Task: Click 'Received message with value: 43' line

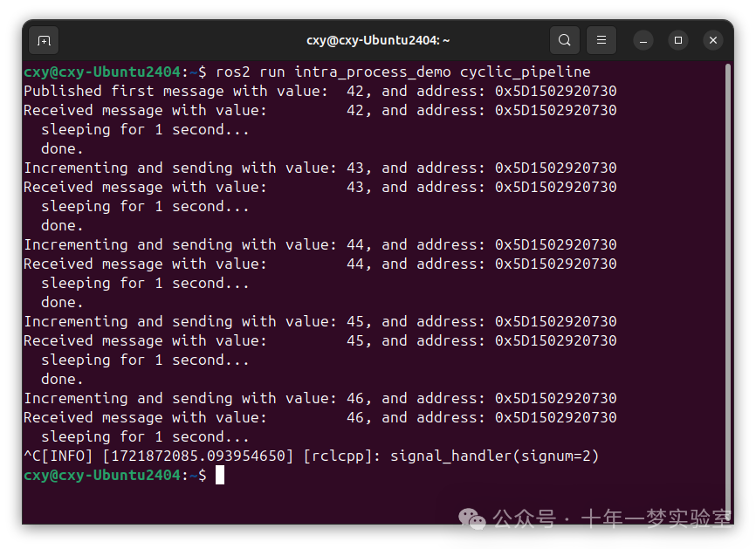Action: tap(320, 187)
